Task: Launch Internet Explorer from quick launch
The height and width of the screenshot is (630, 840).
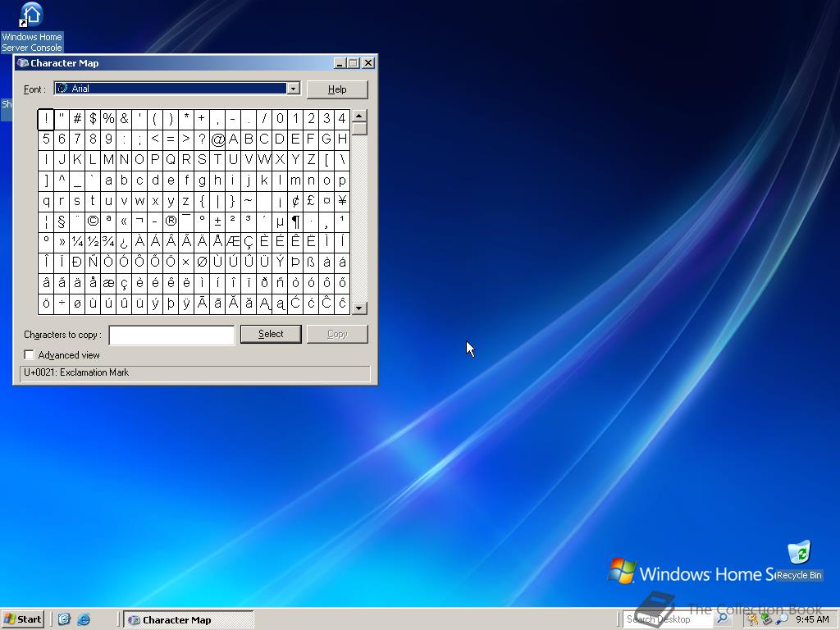Action: click(84, 619)
